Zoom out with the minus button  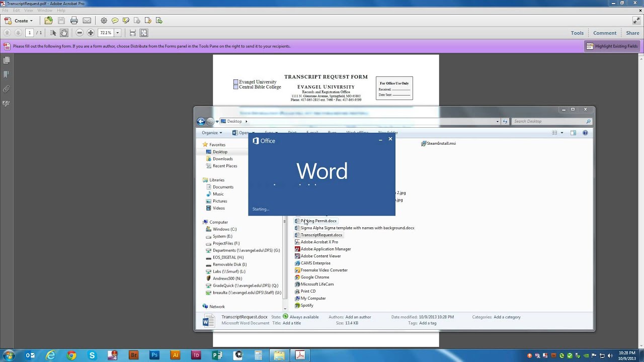pyautogui.click(x=79, y=33)
